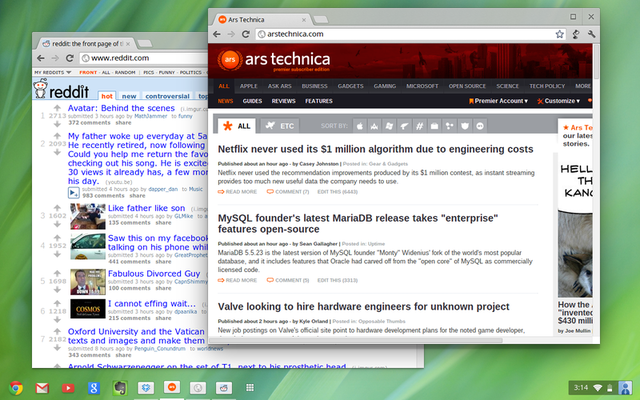Open Netflix $1 million algorithm article
Image resolution: width=640 pixels, height=400 pixels.
click(376, 149)
